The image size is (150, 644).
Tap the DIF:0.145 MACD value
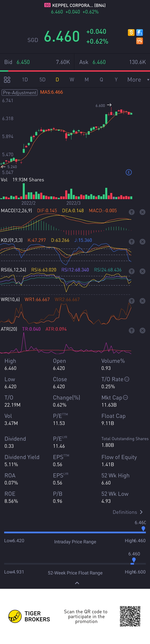tap(47, 211)
